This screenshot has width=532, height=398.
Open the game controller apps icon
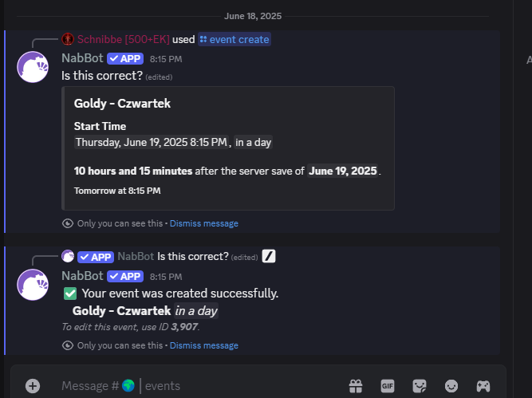coord(483,386)
